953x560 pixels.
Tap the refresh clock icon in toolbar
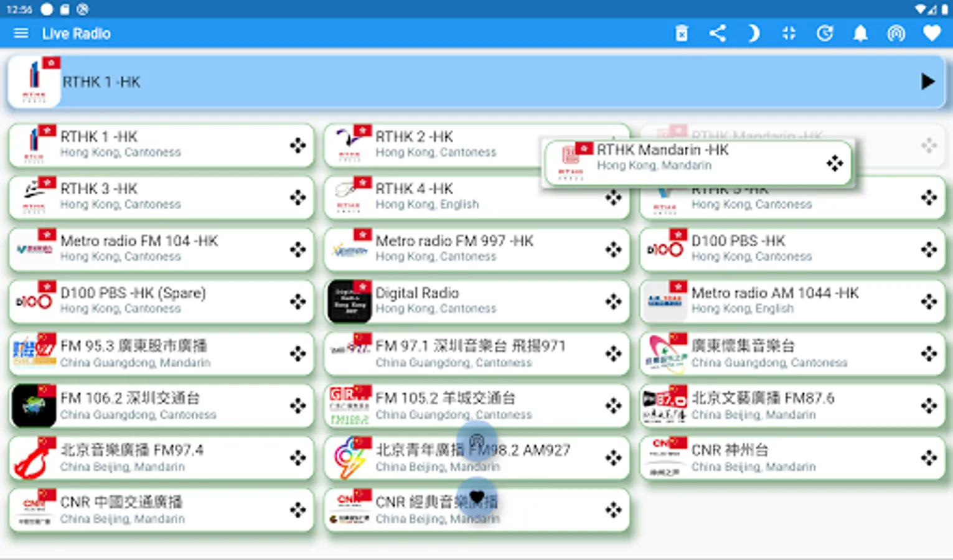(x=825, y=34)
